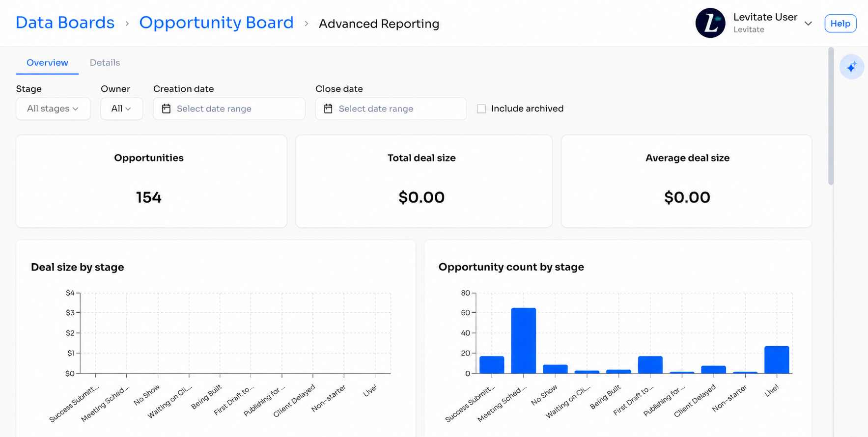Screen dimensions: 868x437
Task: Click the page vertical scrollbar
Action: click(831, 116)
